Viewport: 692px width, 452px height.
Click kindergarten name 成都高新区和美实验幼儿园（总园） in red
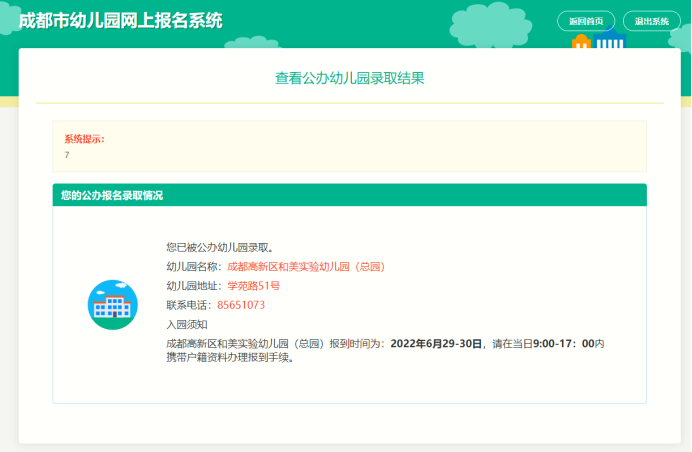pyautogui.click(x=306, y=267)
